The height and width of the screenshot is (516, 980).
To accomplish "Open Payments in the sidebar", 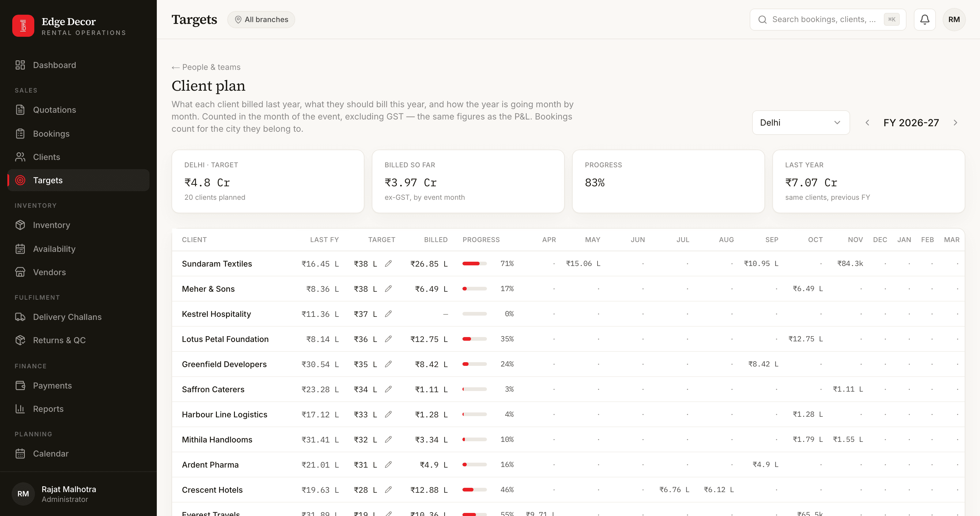I will [78, 385].
